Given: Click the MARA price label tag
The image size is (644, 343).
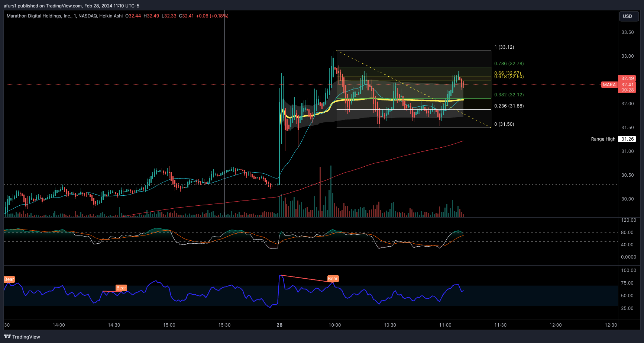Looking at the screenshot, I should coord(609,85).
